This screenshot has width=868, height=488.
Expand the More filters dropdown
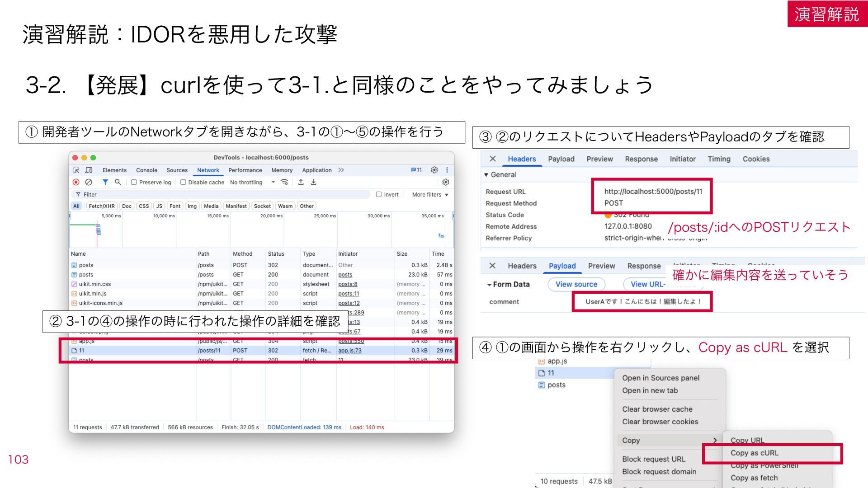430,194
